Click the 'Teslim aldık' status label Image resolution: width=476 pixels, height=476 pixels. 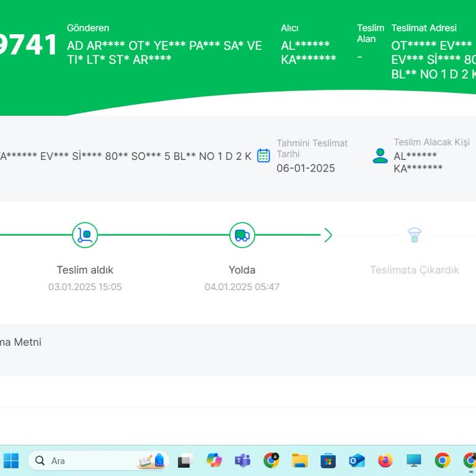(x=85, y=270)
